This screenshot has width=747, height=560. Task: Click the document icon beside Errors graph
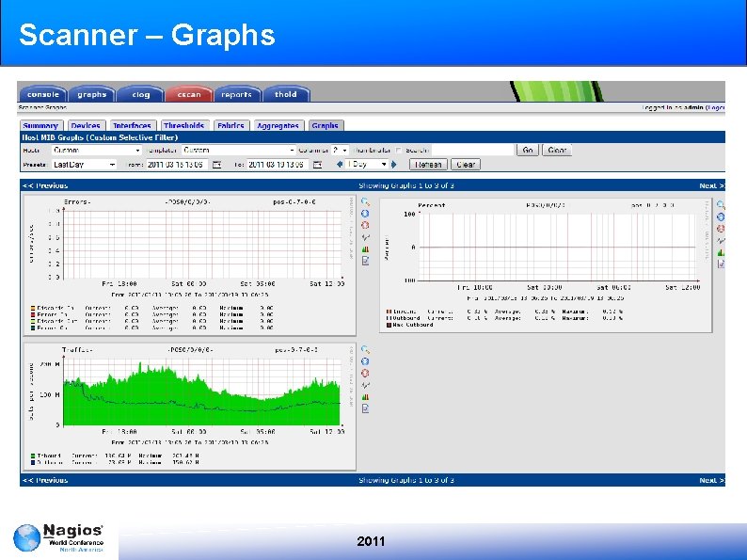(365, 261)
